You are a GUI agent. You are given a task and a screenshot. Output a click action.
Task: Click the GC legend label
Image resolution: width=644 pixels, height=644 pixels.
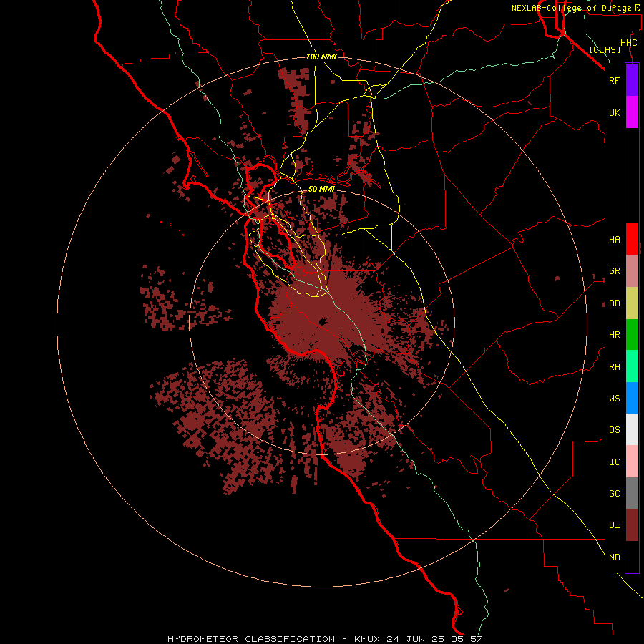[614, 494]
